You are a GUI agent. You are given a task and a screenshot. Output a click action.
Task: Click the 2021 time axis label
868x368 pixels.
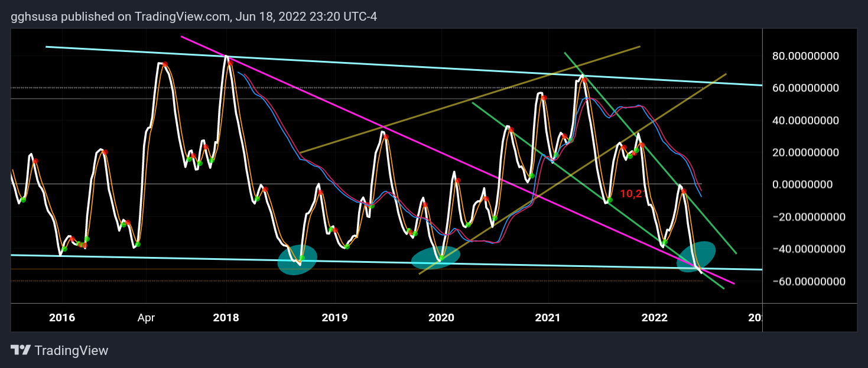pyautogui.click(x=548, y=318)
